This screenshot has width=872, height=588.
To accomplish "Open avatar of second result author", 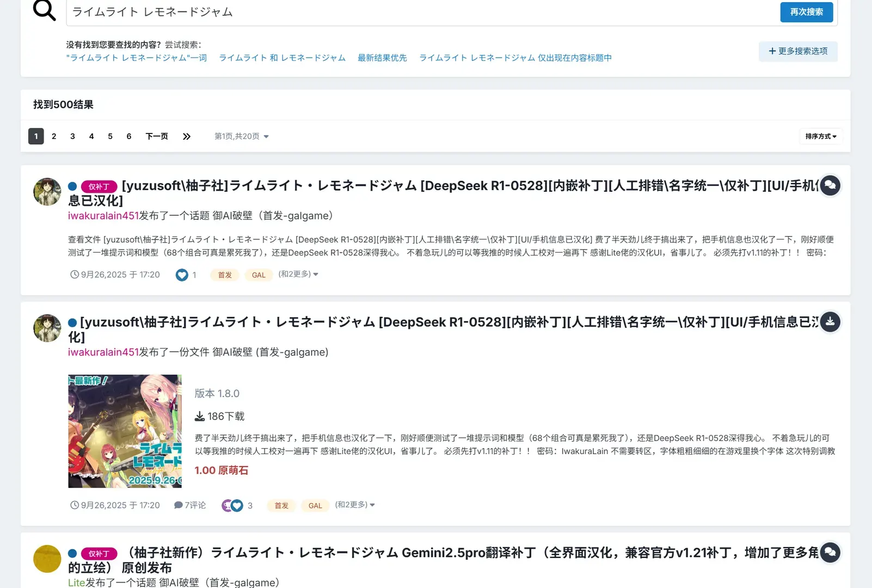I will click(x=47, y=328).
